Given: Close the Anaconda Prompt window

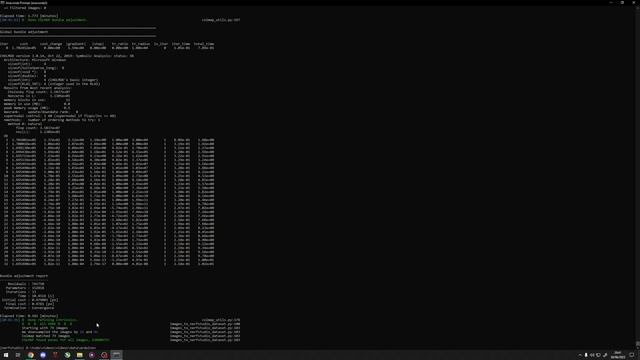Looking at the screenshot, I should (634, 2).
